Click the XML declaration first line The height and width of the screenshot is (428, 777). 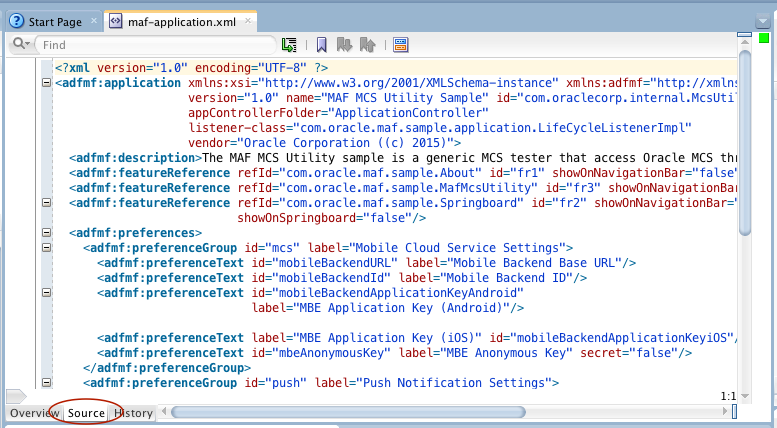coord(191,68)
